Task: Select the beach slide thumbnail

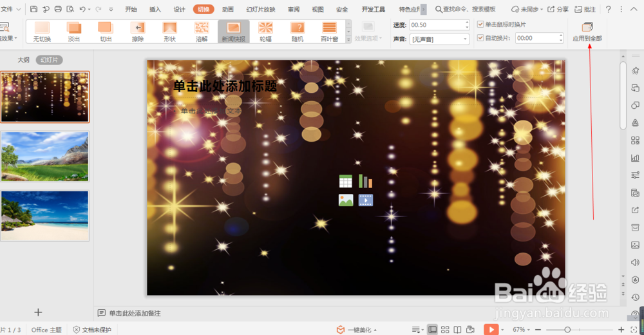Action: [x=45, y=215]
